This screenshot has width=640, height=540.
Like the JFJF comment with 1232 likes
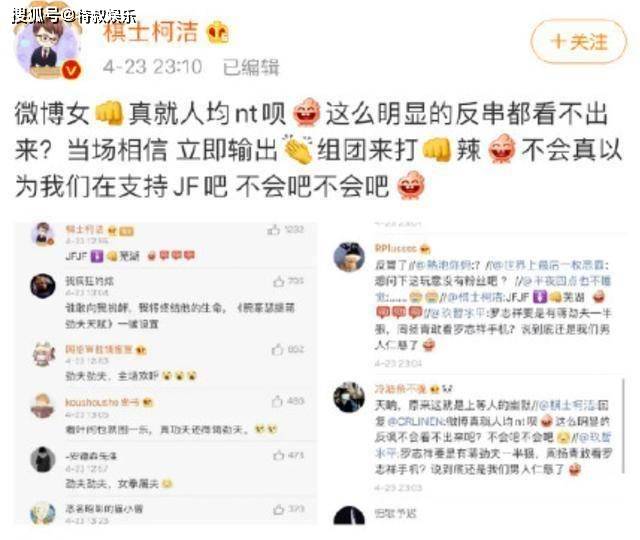click(273, 230)
